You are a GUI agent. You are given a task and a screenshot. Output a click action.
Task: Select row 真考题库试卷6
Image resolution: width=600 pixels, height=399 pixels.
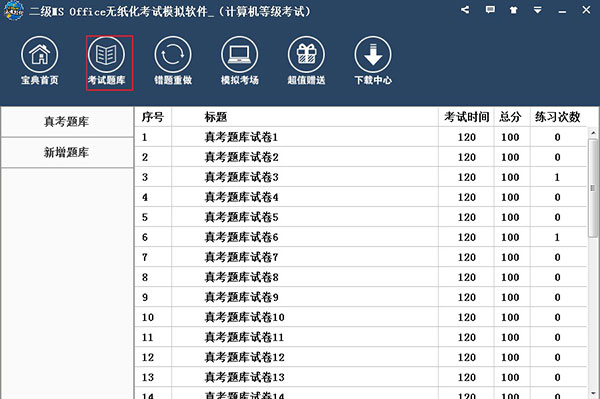coord(361,237)
